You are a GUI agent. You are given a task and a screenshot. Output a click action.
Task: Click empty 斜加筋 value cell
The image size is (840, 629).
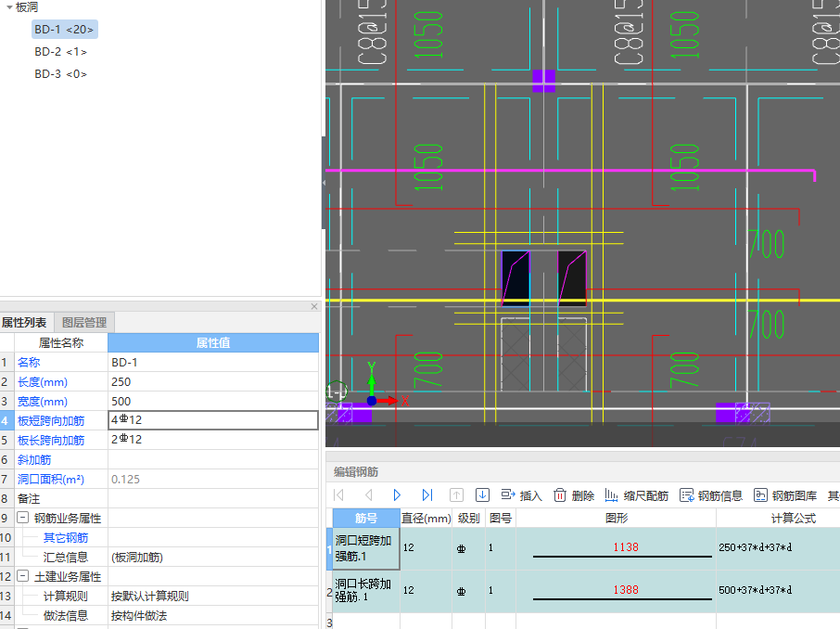[x=213, y=459]
